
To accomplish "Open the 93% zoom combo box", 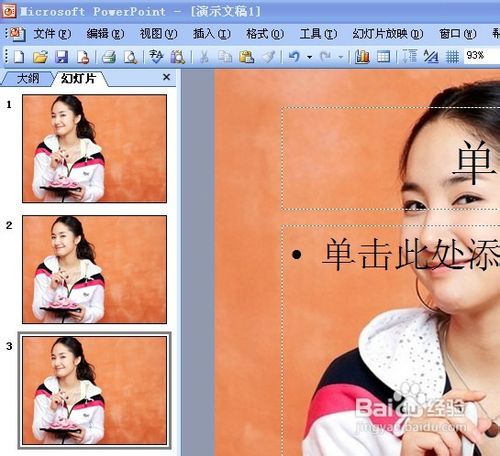I will 481,55.
